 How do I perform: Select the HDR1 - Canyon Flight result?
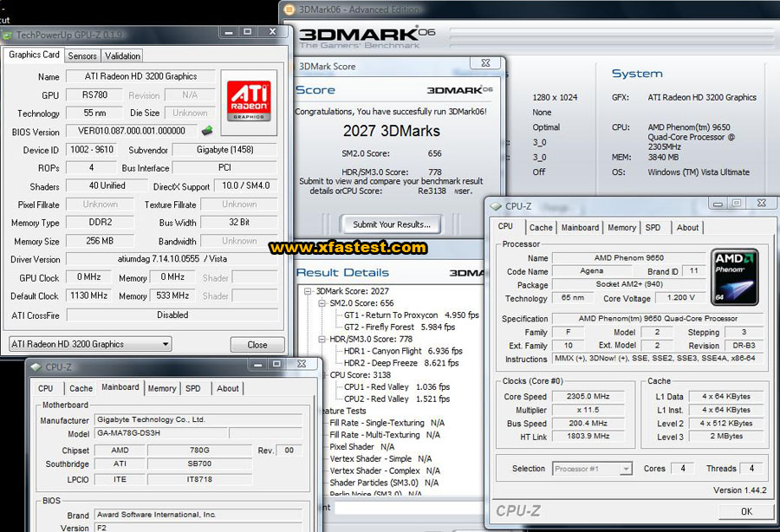(403, 351)
